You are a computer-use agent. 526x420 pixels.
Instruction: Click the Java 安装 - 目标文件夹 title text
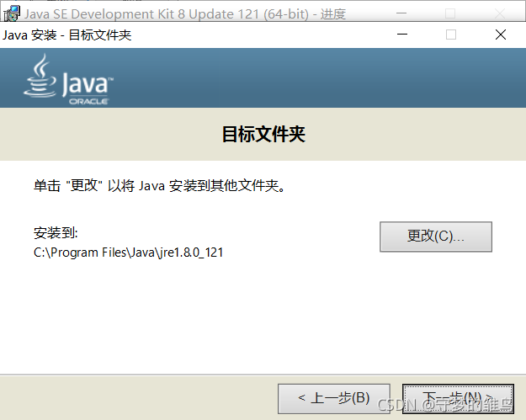tap(67, 35)
